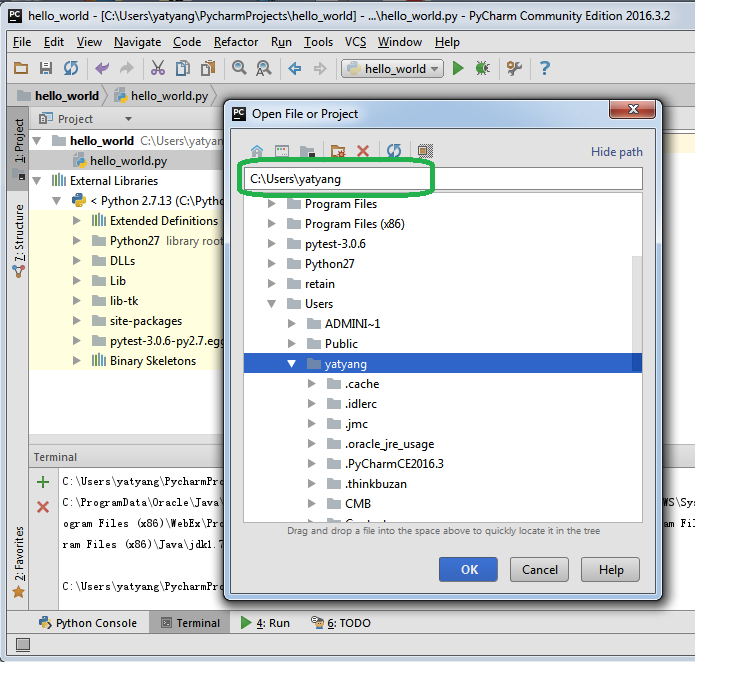Click the Save All floppy icon

coord(46,68)
